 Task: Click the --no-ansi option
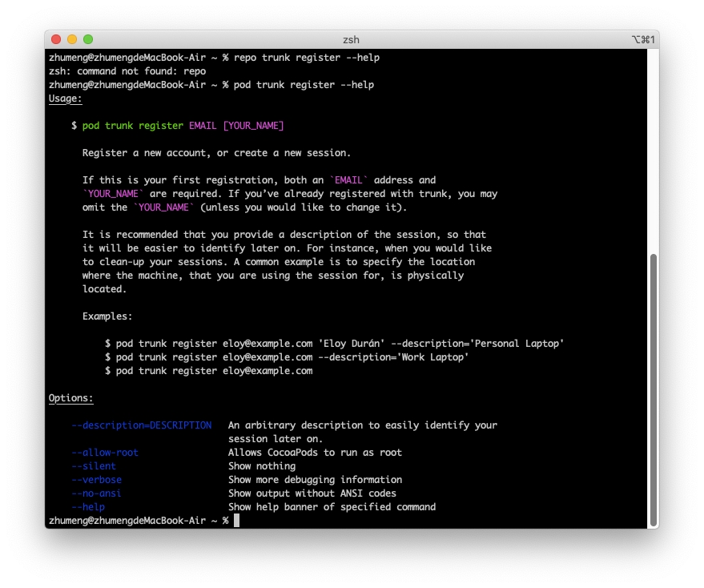[x=96, y=493]
